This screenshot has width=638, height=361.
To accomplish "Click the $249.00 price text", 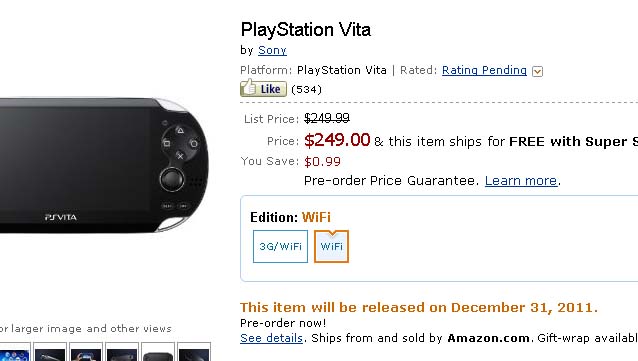I will [x=337, y=140].
